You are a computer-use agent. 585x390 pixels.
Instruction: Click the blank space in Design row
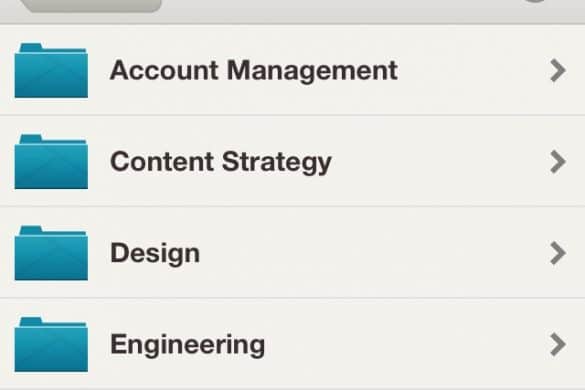coord(373,253)
